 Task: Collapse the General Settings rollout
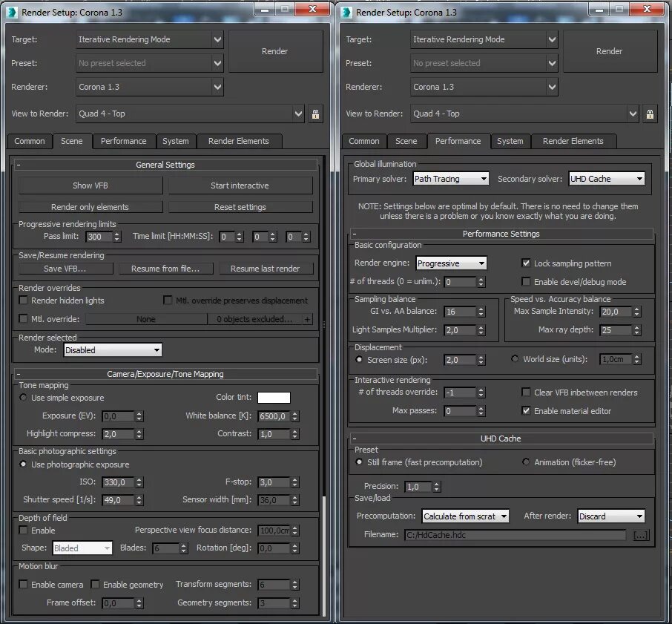coord(165,165)
